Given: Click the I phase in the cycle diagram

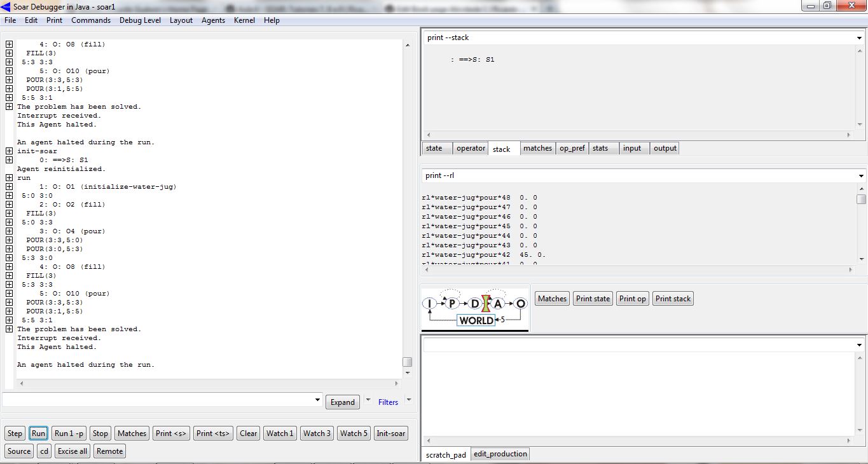Looking at the screenshot, I should pos(430,304).
